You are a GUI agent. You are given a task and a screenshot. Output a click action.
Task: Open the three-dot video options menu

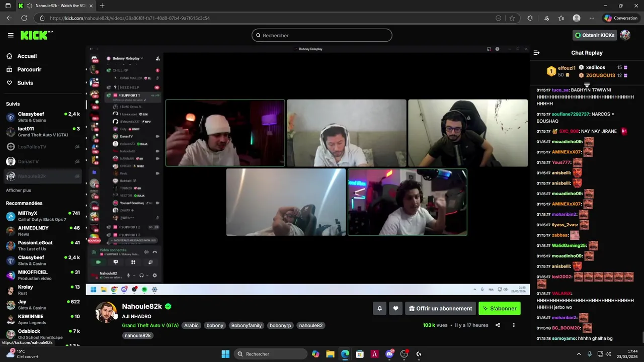pyautogui.click(x=514, y=325)
